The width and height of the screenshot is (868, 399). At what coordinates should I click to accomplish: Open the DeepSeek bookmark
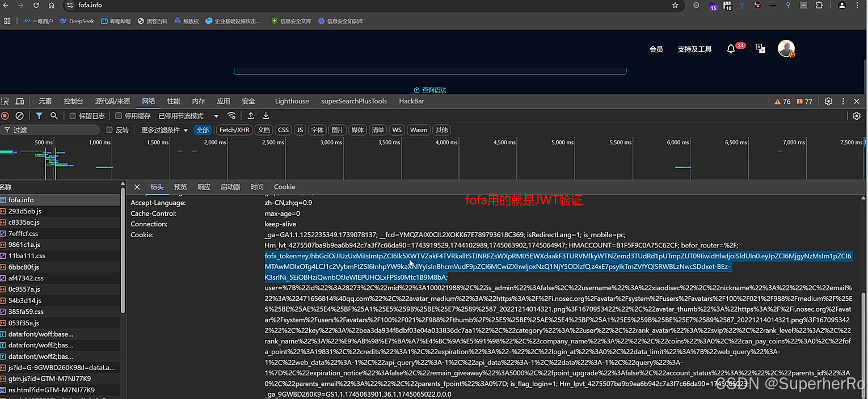[x=77, y=21]
